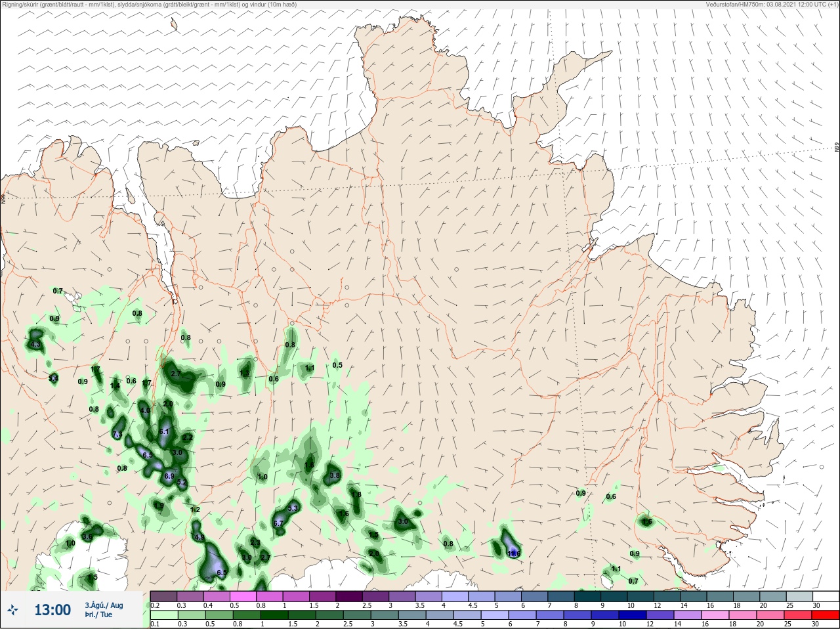840x629 pixels.
Task: Click the 5.3 precipitation value on the map
Action: [293, 509]
